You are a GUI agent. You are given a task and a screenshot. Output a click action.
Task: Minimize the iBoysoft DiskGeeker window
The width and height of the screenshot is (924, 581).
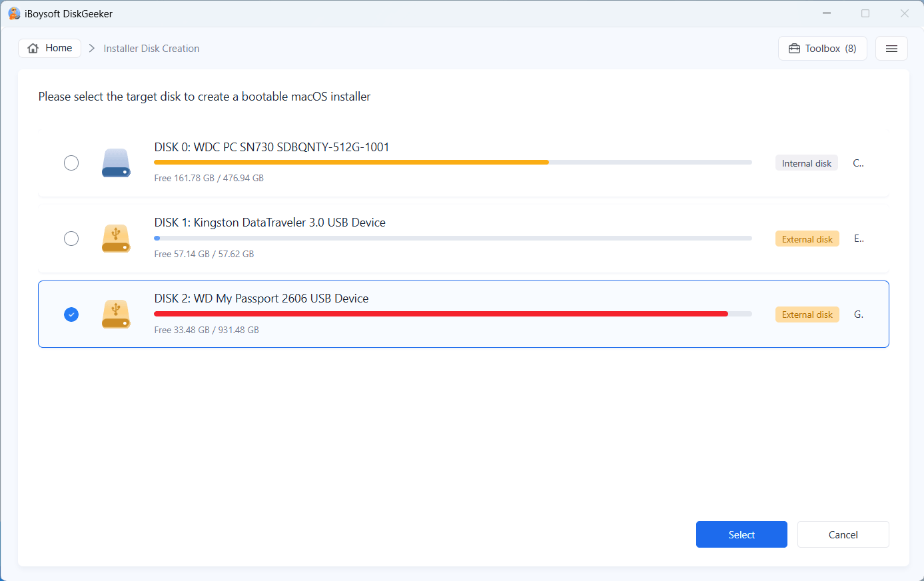(x=827, y=13)
